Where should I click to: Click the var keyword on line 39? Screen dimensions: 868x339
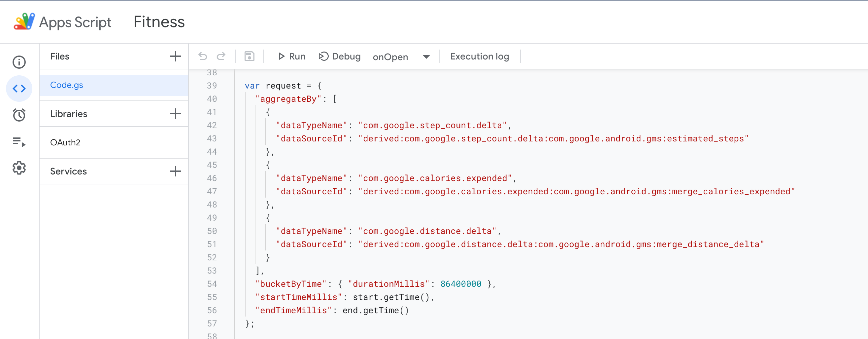(252, 86)
